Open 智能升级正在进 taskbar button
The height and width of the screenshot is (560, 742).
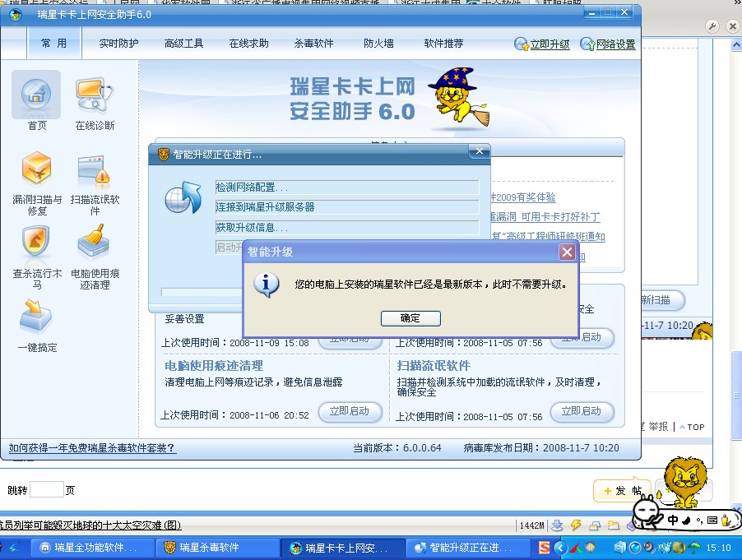point(467,548)
